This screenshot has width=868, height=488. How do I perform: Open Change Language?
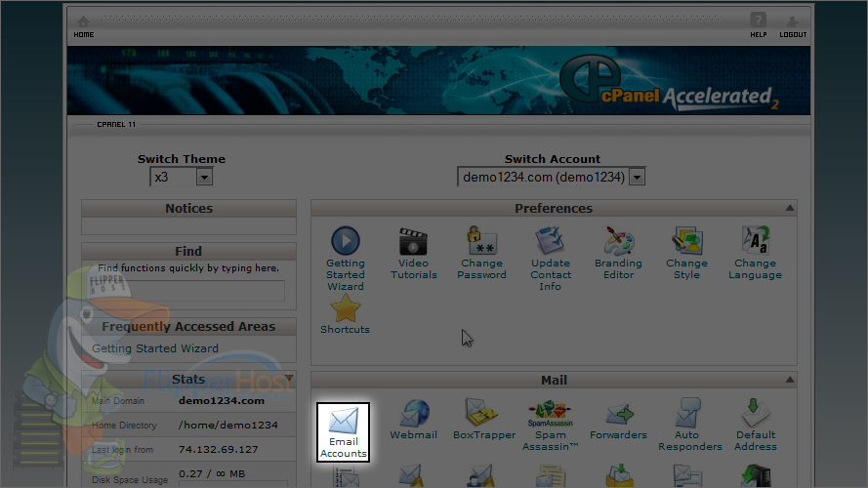pos(755,254)
